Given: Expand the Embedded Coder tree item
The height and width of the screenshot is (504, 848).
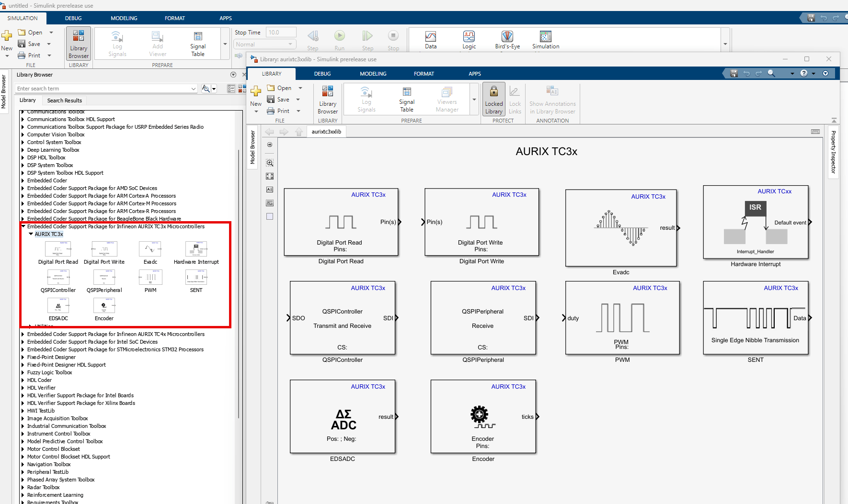Looking at the screenshot, I should click(23, 180).
